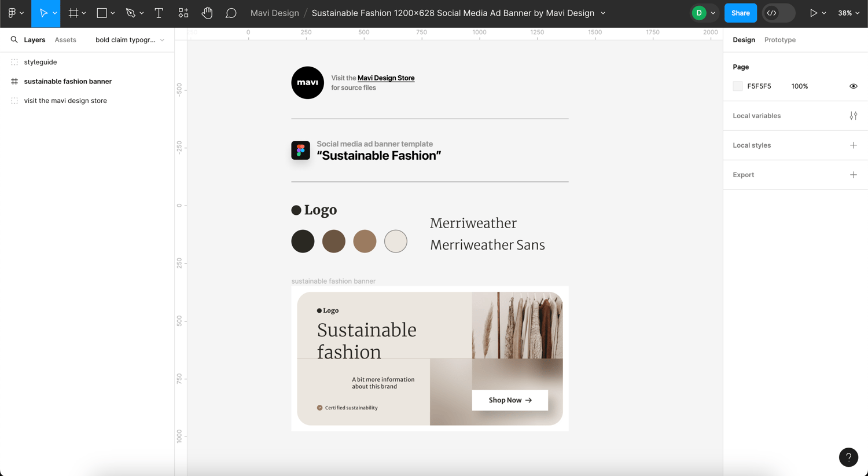Open the Mavi Design Store link
868x476 pixels.
pyautogui.click(x=386, y=78)
